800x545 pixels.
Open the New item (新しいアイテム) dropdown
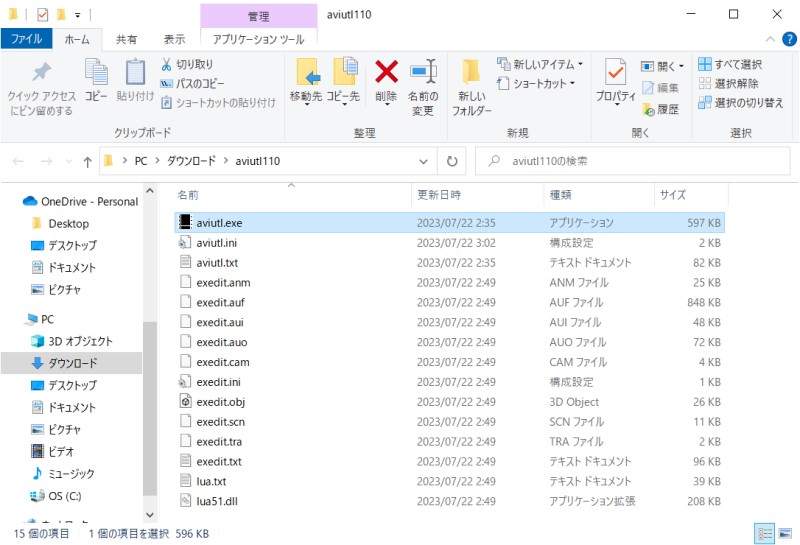click(x=540, y=64)
